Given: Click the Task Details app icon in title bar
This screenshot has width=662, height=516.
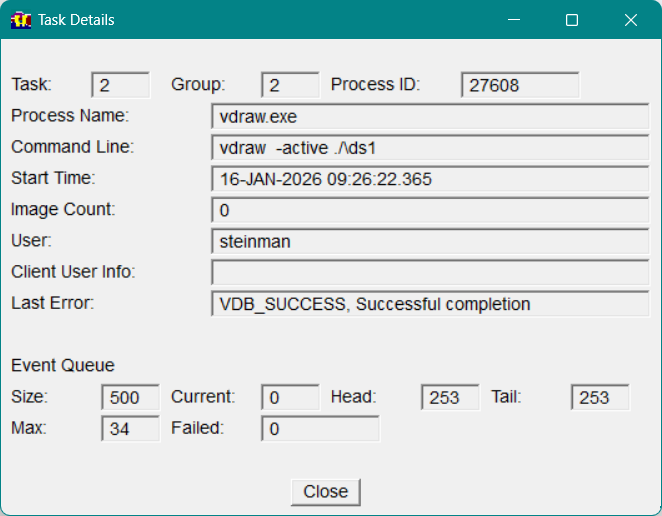Looking at the screenshot, I should (21, 20).
